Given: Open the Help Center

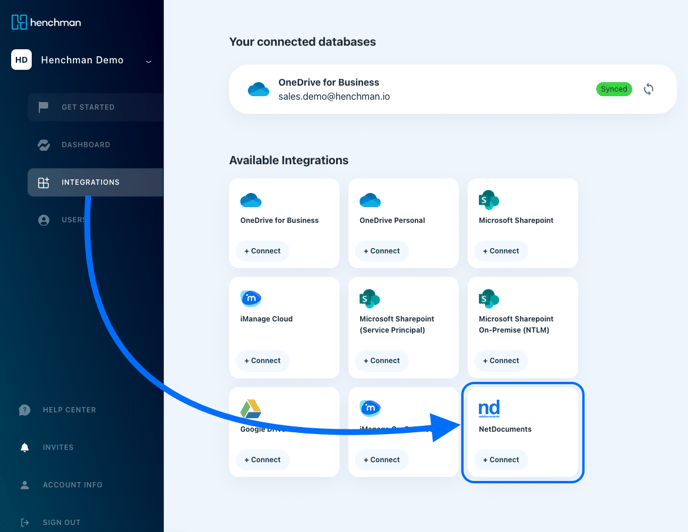Looking at the screenshot, I should 69,410.
